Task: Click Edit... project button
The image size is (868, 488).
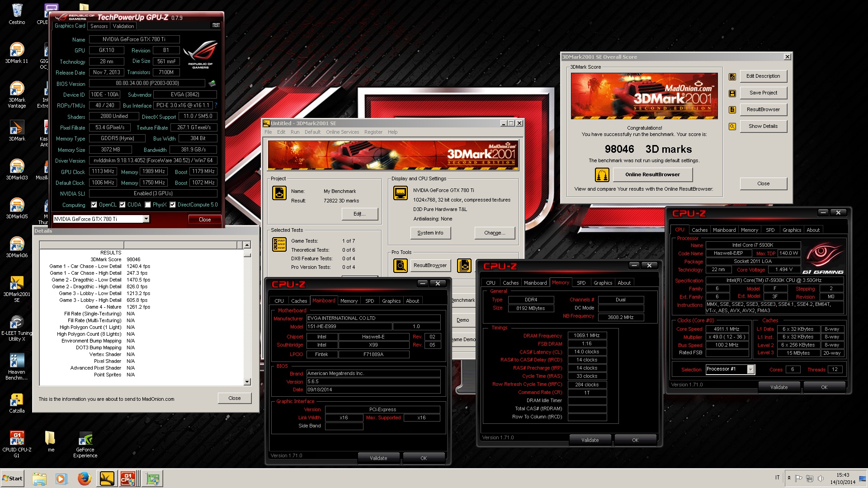Action: (x=359, y=214)
